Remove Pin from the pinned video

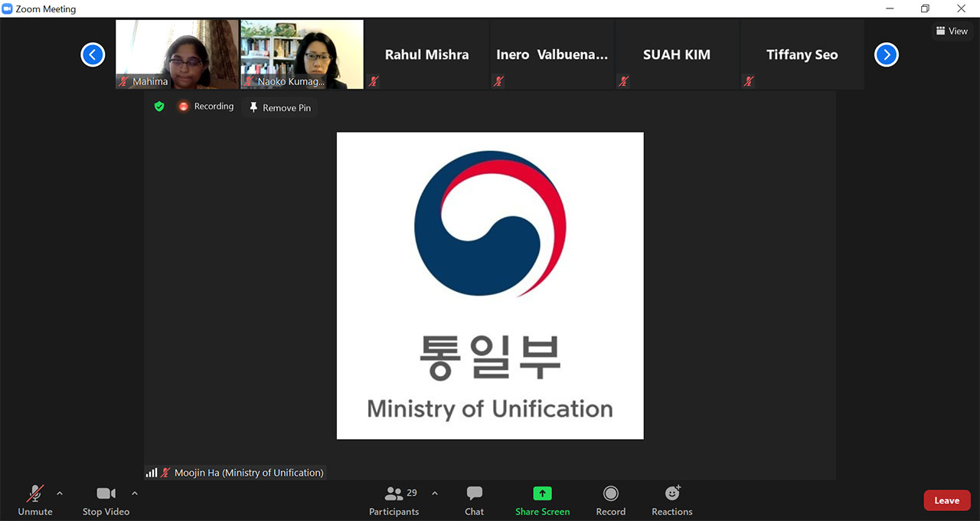point(280,108)
